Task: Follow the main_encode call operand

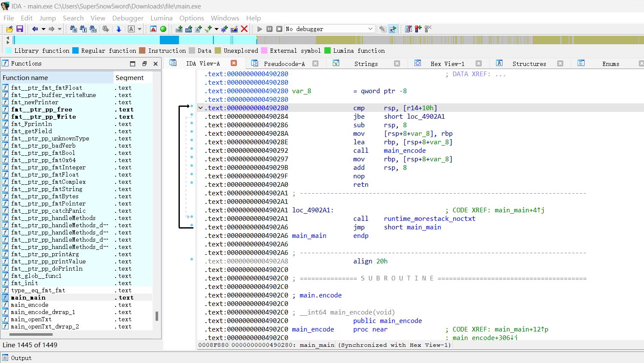Action: pyautogui.click(x=404, y=151)
